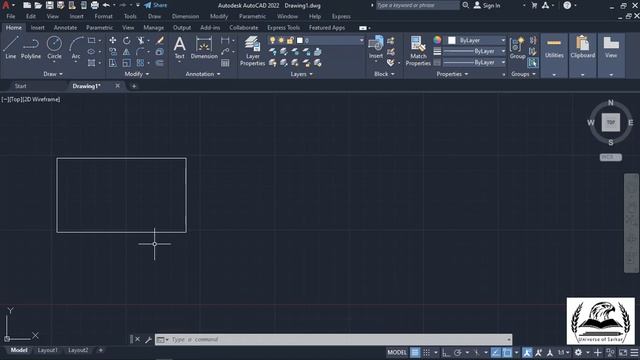Viewport: 640px width, 360px height.
Task: Click the Undo arrow in quick access toolbar
Action: pyautogui.click(x=106, y=5)
